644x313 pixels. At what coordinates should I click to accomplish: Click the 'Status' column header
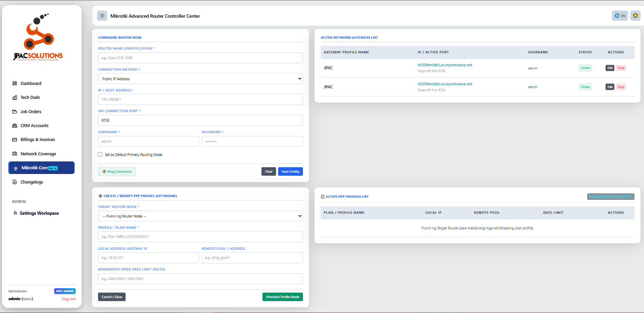click(x=585, y=52)
